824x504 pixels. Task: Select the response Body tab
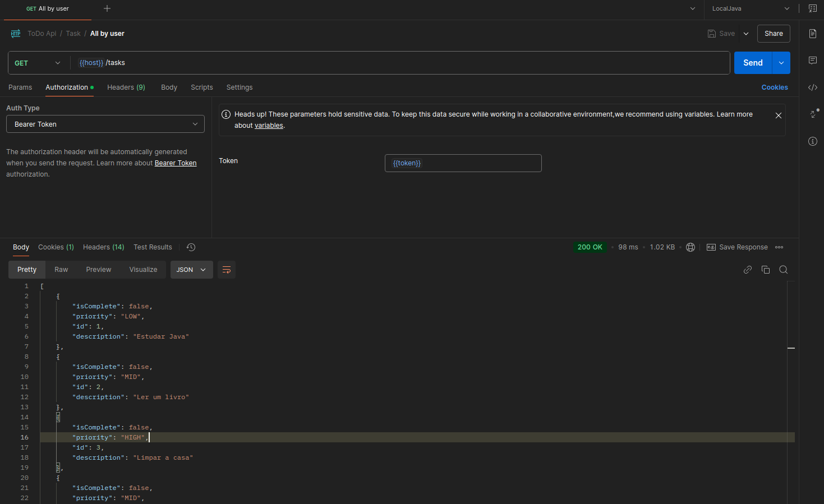(21, 247)
